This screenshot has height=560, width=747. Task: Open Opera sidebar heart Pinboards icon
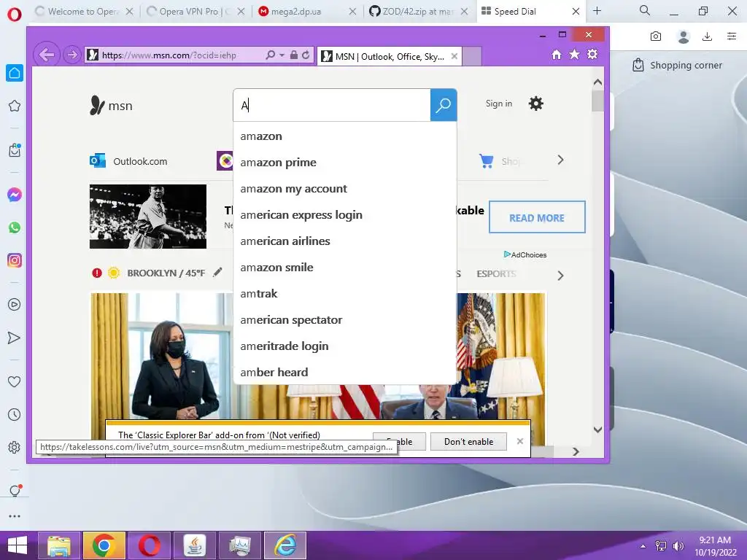[15, 381]
